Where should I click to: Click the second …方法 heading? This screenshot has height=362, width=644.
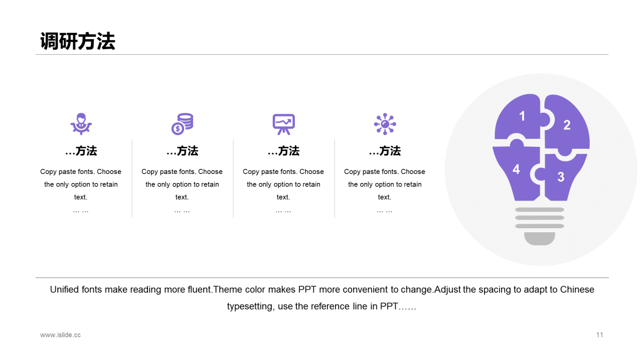[x=182, y=151]
